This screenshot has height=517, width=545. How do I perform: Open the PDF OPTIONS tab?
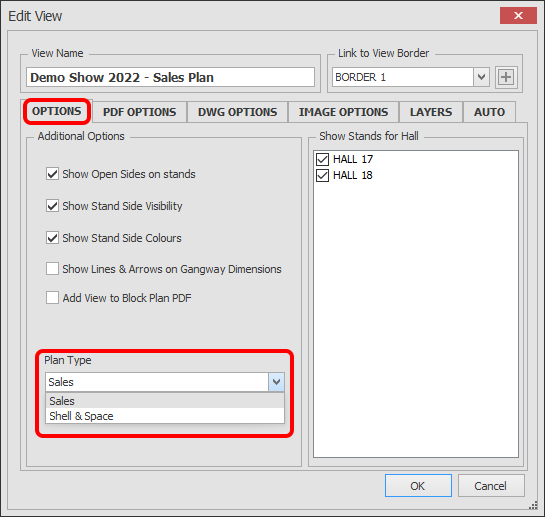tap(140, 112)
